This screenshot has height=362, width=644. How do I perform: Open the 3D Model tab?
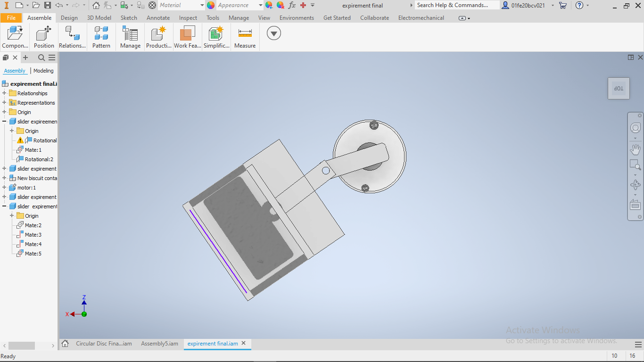pyautogui.click(x=99, y=18)
